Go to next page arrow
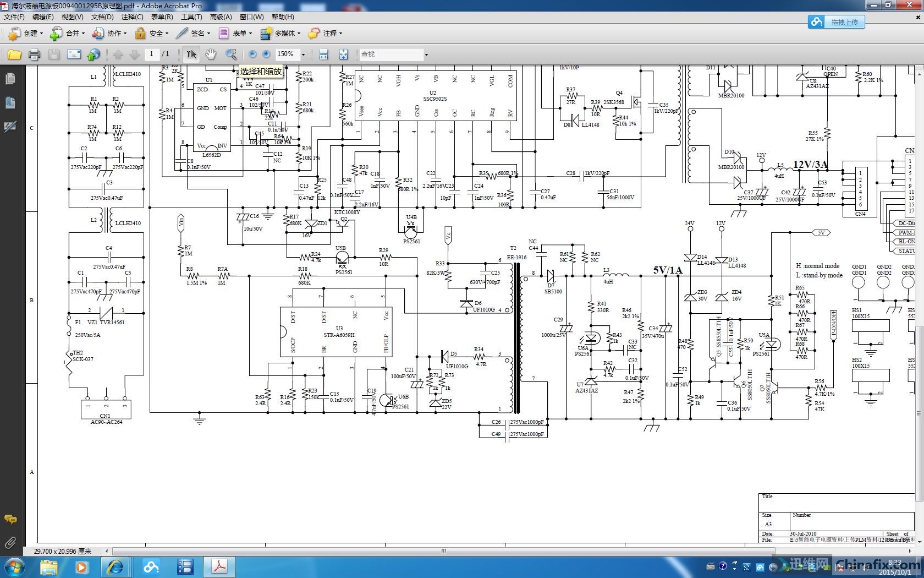This screenshot has width=924, height=578. coord(134,54)
